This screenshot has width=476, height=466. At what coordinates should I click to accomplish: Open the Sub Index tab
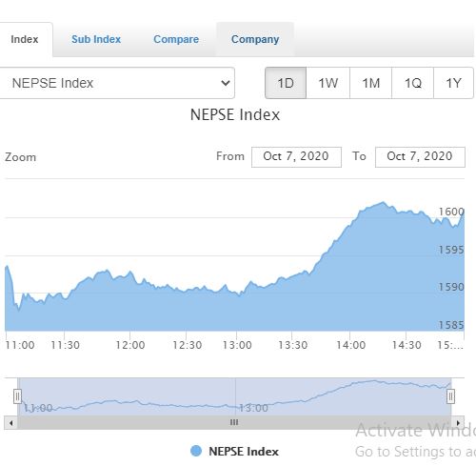pyautogui.click(x=96, y=39)
